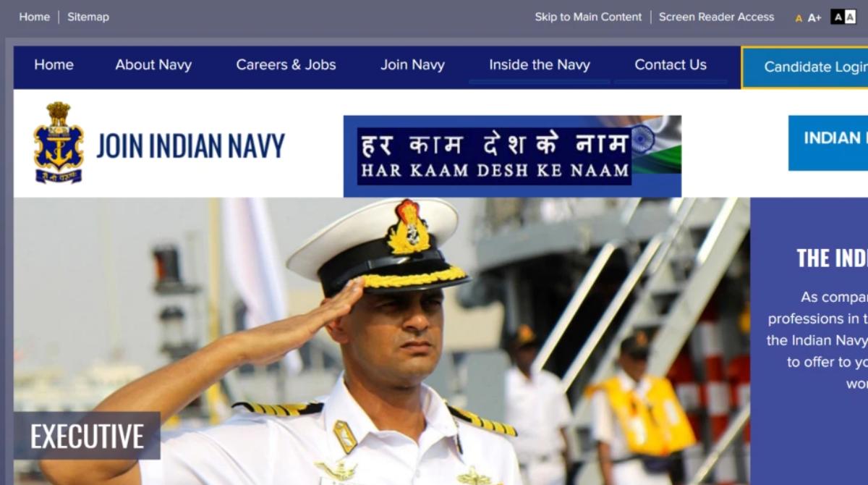Image resolution: width=868 pixels, height=485 pixels.
Task: Increase text size with A+ icon
Action: tap(814, 18)
